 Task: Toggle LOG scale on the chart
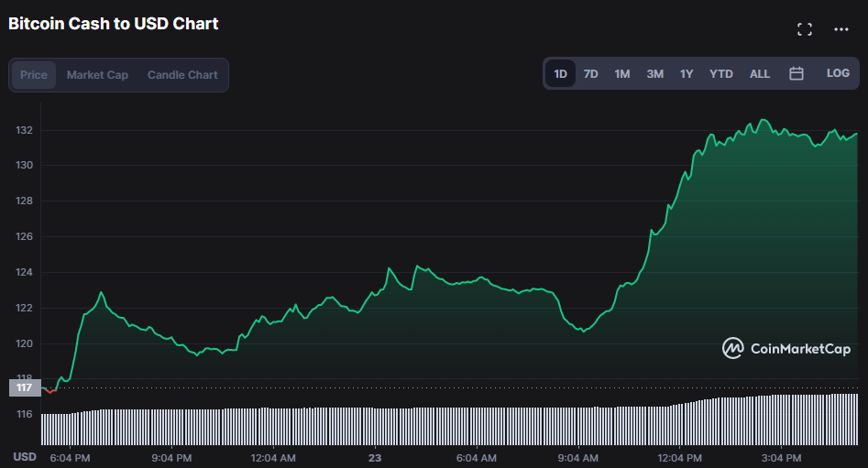[838, 73]
